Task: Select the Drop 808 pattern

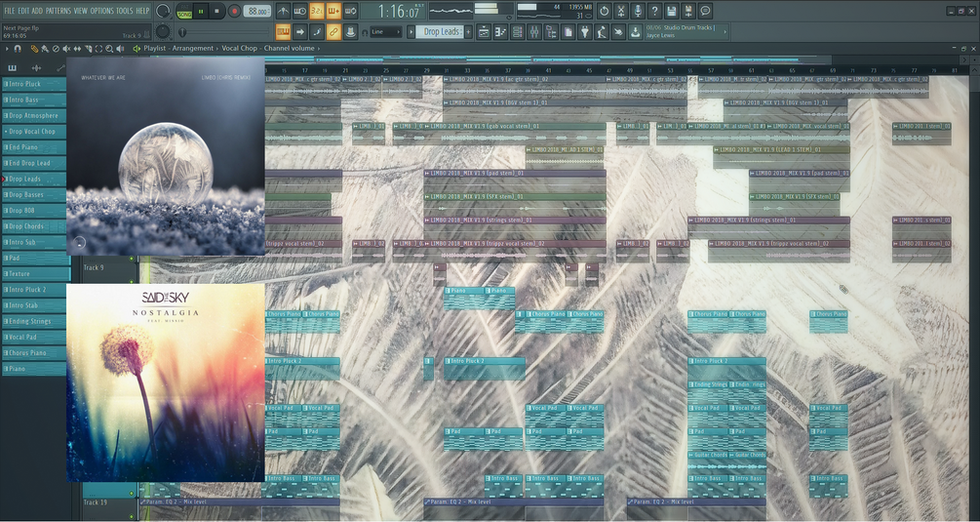Action: (x=34, y=211)
